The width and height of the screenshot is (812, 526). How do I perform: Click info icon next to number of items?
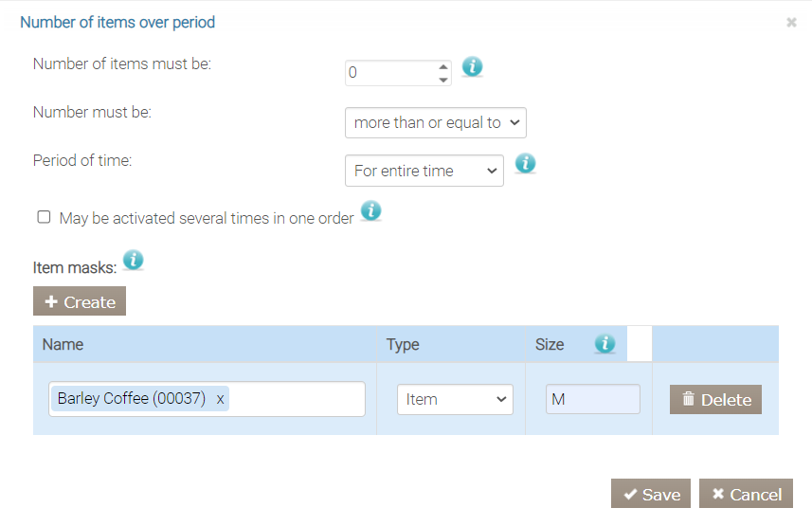click(472, 67)
